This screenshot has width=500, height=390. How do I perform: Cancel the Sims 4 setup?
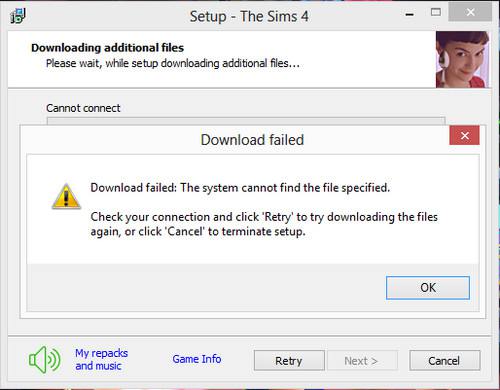pyautogui.click(x=445, y=360)
